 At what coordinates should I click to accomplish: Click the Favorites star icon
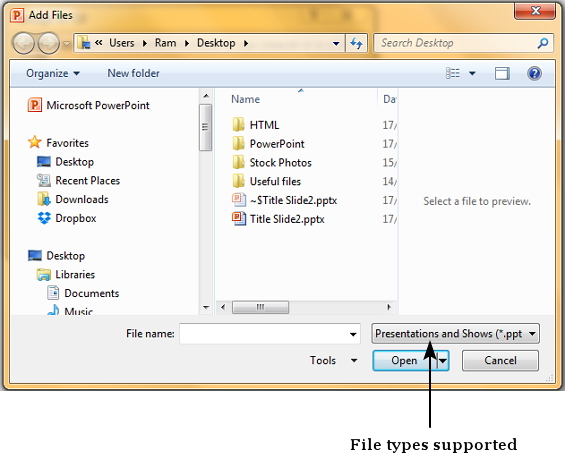[x=35, y=142]
